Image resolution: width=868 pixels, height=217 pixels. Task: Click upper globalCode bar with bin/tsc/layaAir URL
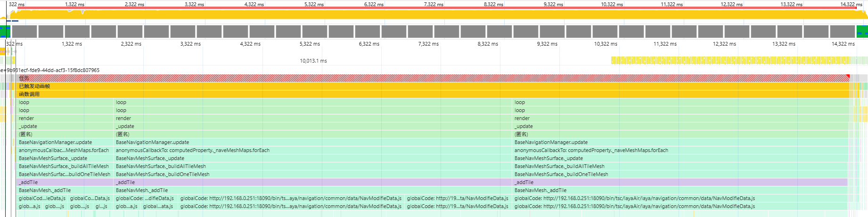634,198
